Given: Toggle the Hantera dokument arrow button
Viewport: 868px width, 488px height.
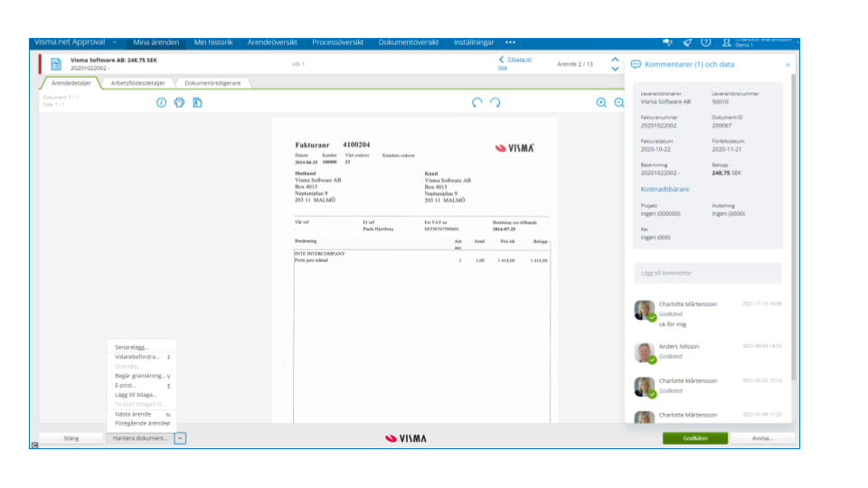Looking at the screenshot, I should (181, 438).
